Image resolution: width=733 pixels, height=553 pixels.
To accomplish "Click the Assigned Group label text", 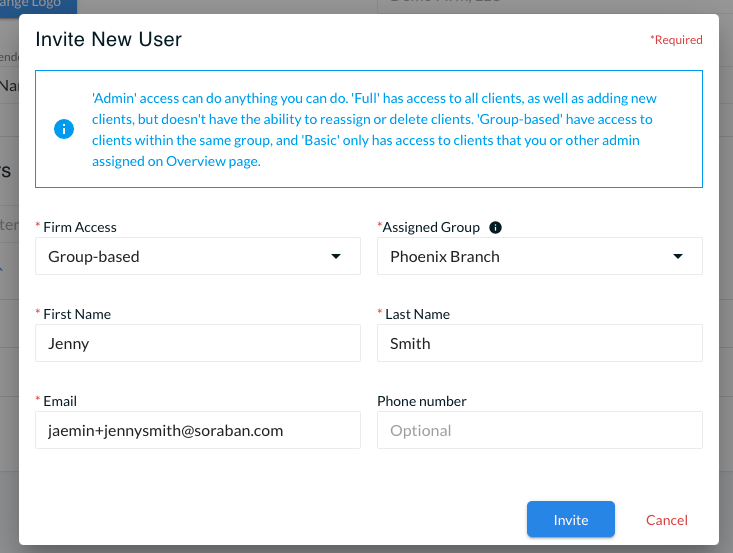I will click(431, 227).
